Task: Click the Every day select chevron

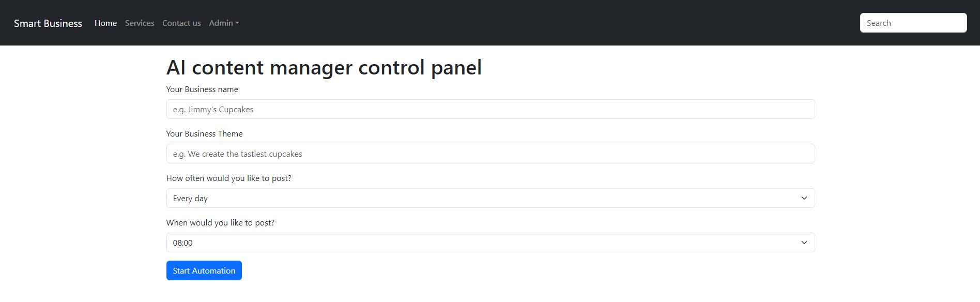Action: click(804, 198)
